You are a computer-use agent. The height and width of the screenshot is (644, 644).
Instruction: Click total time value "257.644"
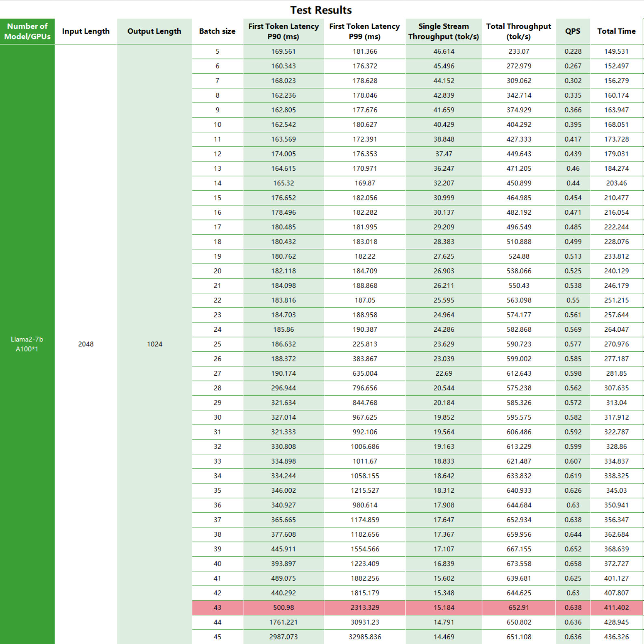pyautogui.click(x=616, y=315)
